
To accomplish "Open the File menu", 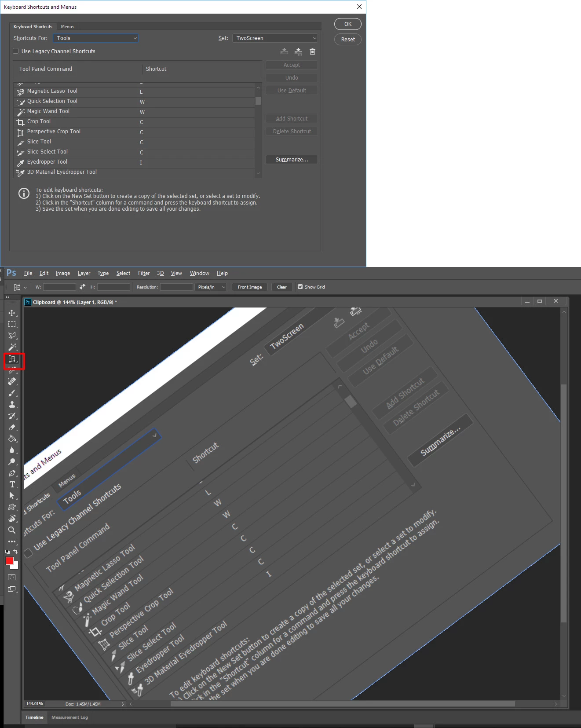I will [x=28, y=273].
